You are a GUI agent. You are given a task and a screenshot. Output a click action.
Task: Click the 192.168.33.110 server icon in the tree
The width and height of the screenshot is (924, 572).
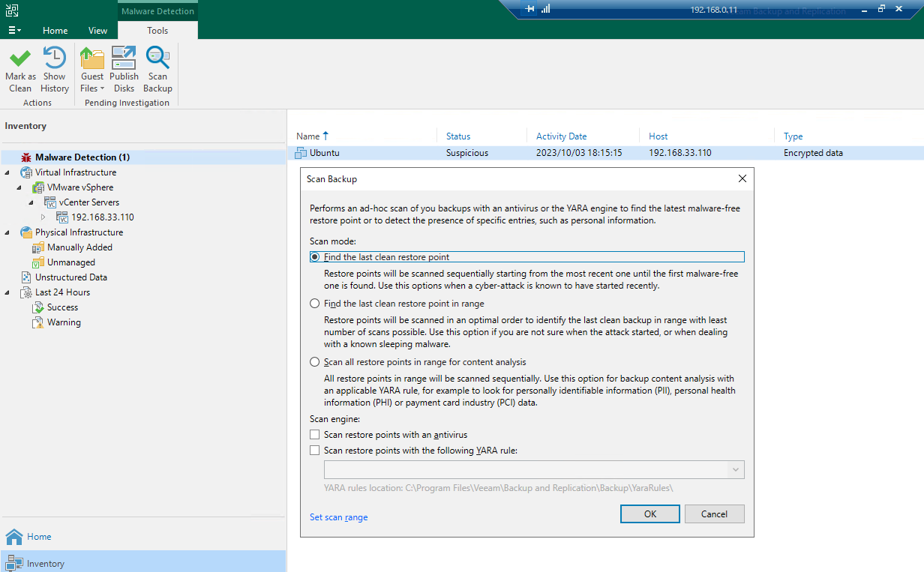(x=62, y=217)
